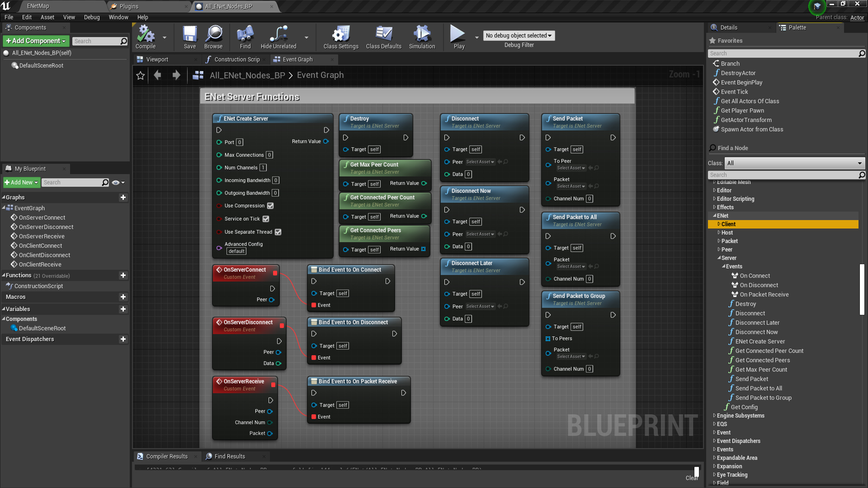Screen dimensions: 868x488
Task: Play the blueprint in editor
Action: point(459,37)
